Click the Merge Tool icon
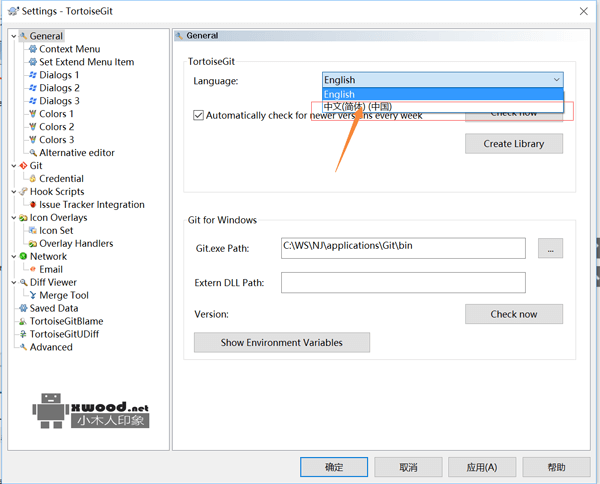 pyautogui.click(x=32, y=296)
